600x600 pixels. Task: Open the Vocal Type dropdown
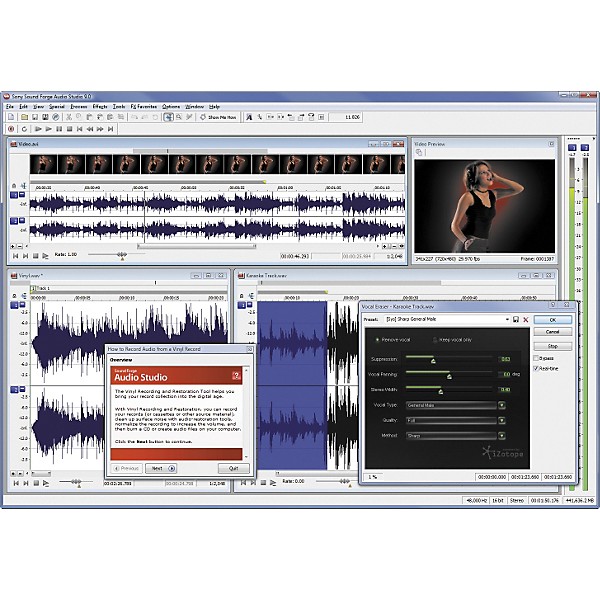(502, 405)
